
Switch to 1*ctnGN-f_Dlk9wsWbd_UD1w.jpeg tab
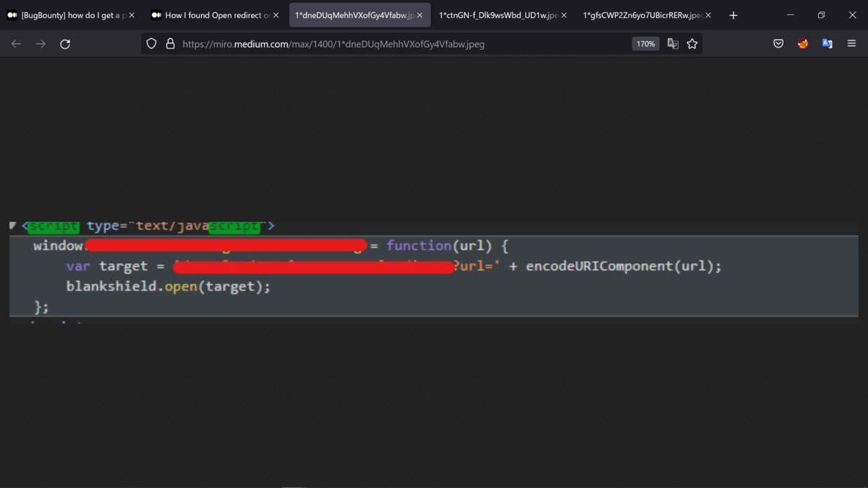click(x=503, y=15)
